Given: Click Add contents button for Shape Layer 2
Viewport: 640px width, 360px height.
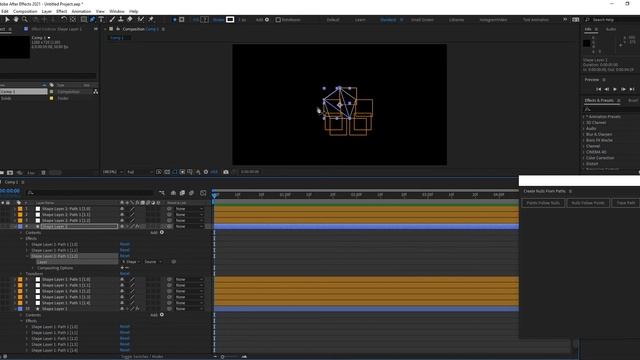Looking at the screenshot, I should 162,232.
